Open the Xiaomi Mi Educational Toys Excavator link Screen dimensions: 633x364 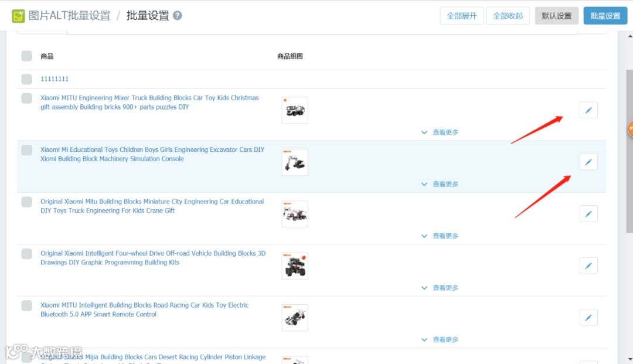152,154
